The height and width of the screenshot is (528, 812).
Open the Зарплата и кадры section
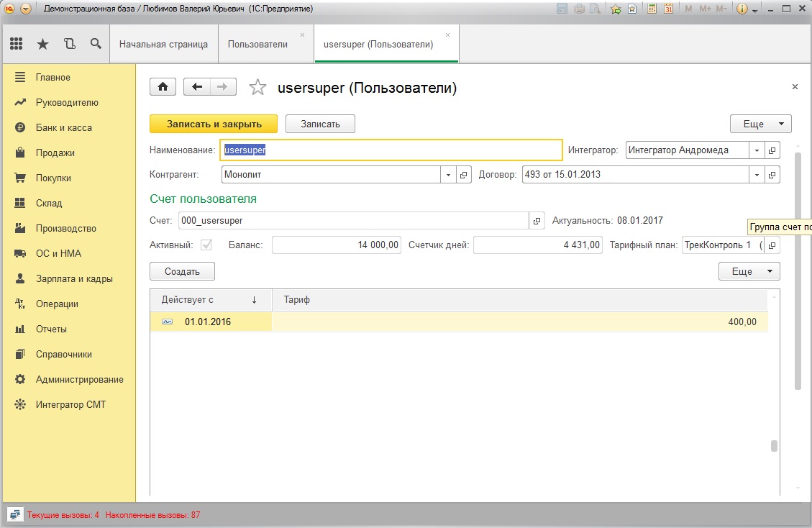click(74, 279)
